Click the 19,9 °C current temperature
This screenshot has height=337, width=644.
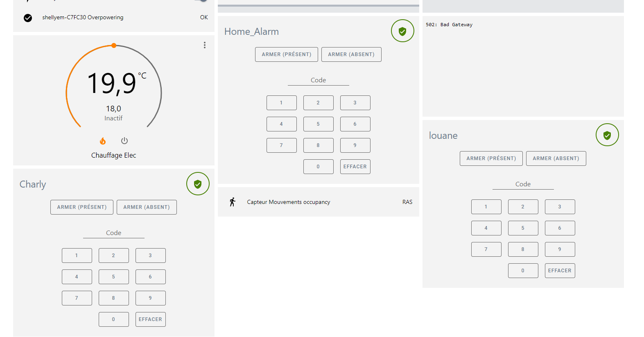pyautogui.click(x=116, y=83)
